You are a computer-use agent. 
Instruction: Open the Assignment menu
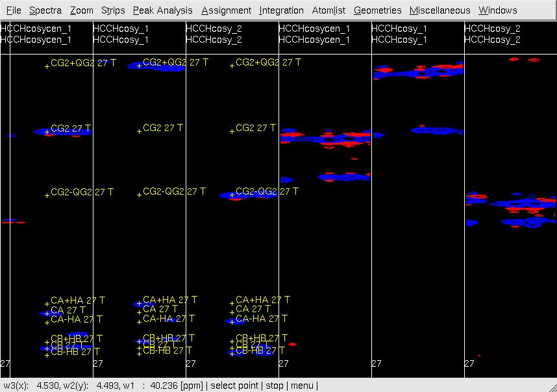pos(226,10)
